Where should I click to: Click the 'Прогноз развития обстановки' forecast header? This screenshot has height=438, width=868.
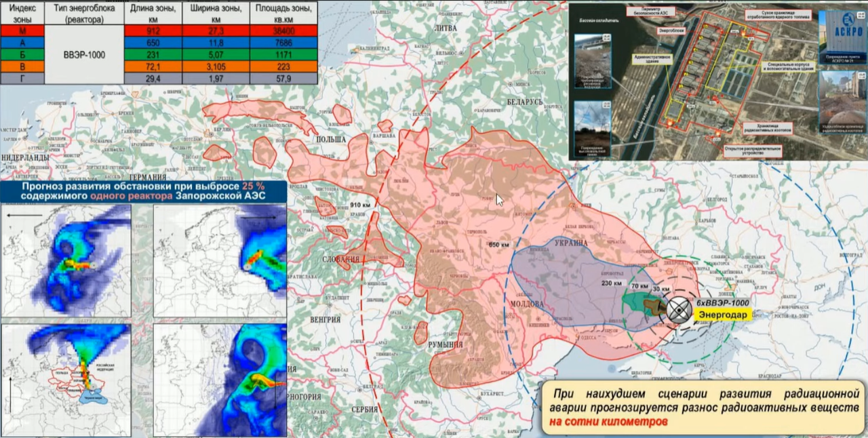(x=143, y=191)
